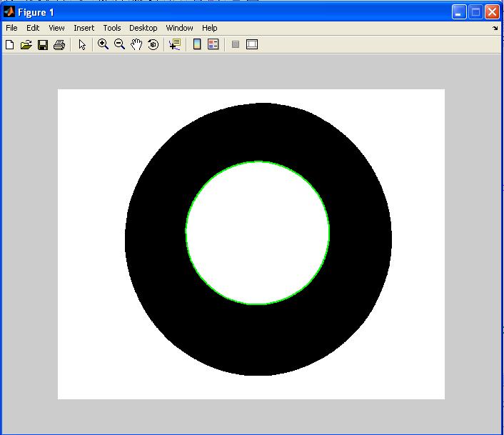504x435 pixels.
Task: Open the Insert menu
Action: [84, 28]
